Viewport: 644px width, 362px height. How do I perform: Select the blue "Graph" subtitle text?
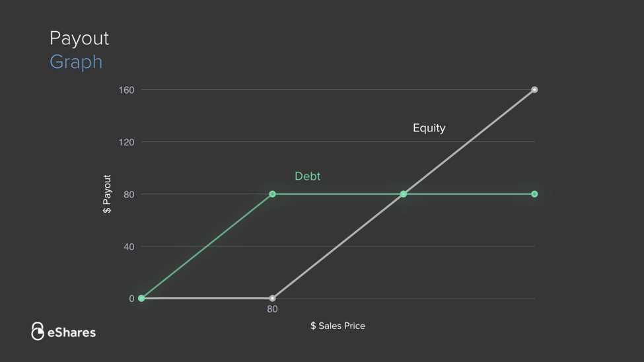click(x=76, y=62)
